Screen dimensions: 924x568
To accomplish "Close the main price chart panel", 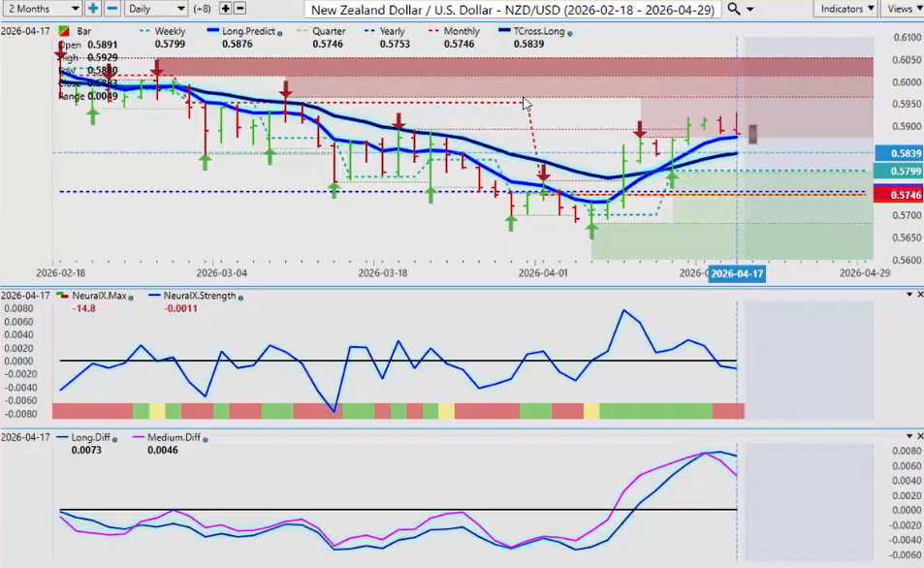I will (x=918, y=32).
